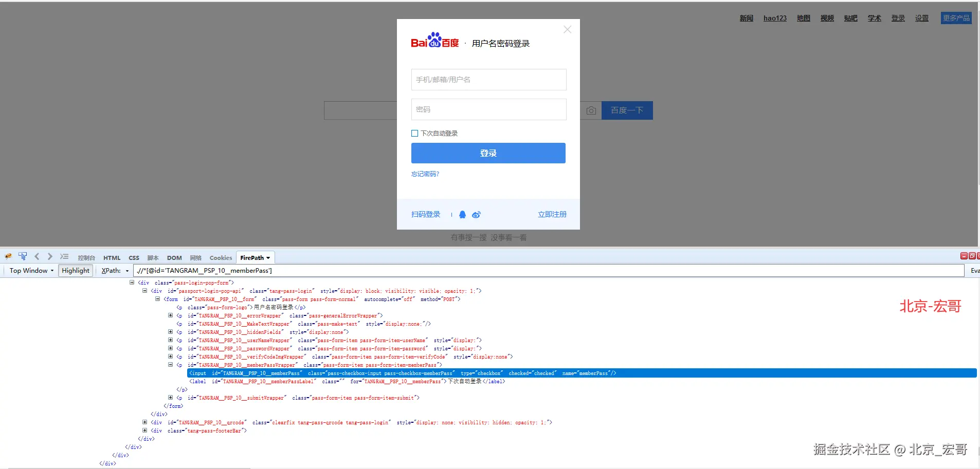
Task: Click the 登录 link in top navigation
Action: pyautogui.click(x=898, y=18)
